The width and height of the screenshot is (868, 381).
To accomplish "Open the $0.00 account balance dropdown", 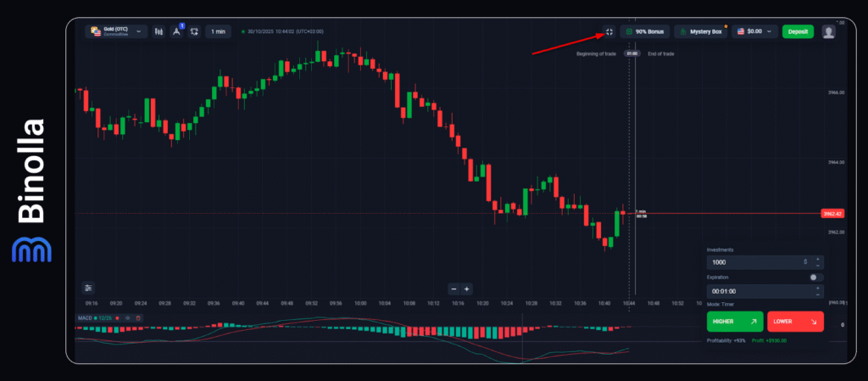I will click(x=754, y=31).
